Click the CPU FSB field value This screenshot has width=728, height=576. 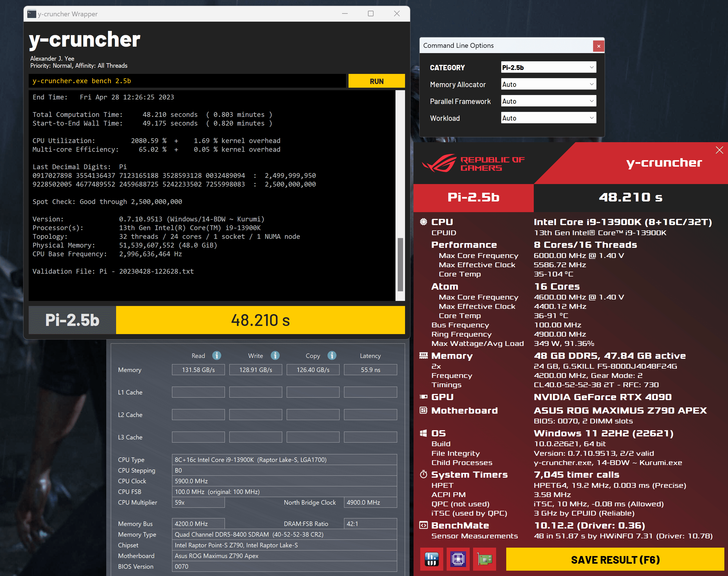click(284, 492)
